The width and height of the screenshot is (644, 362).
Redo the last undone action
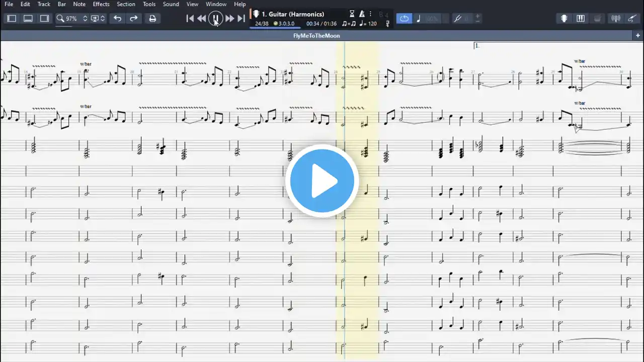click(x=134, y=19)
